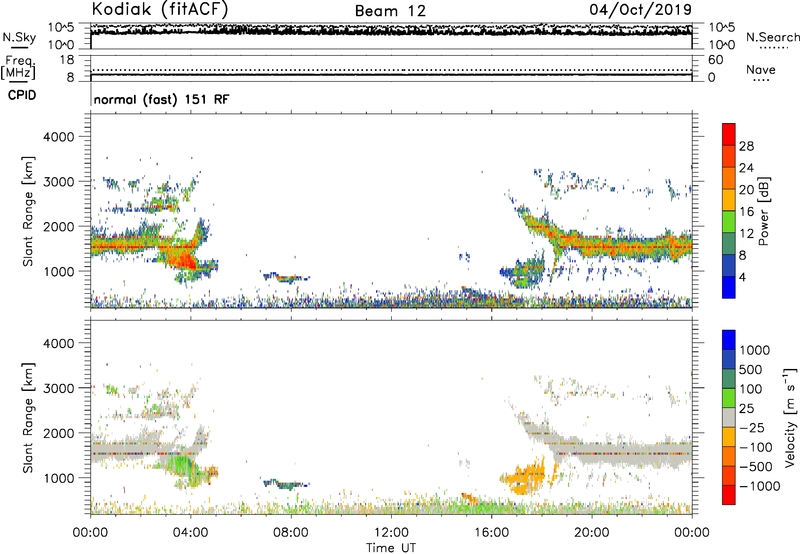Viewport: 800px width, 554px height.
Task: Select the 25 label on velocity colorbar
Action: [x=747, y=409]
